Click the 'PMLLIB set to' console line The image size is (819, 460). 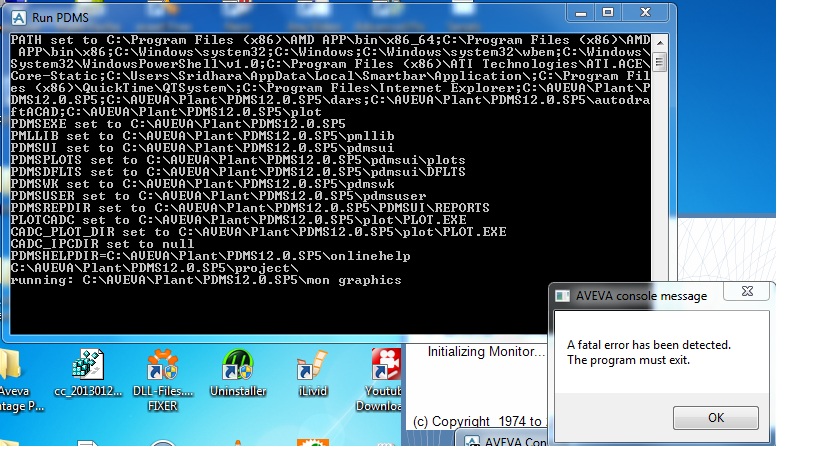tap(202, 136)
